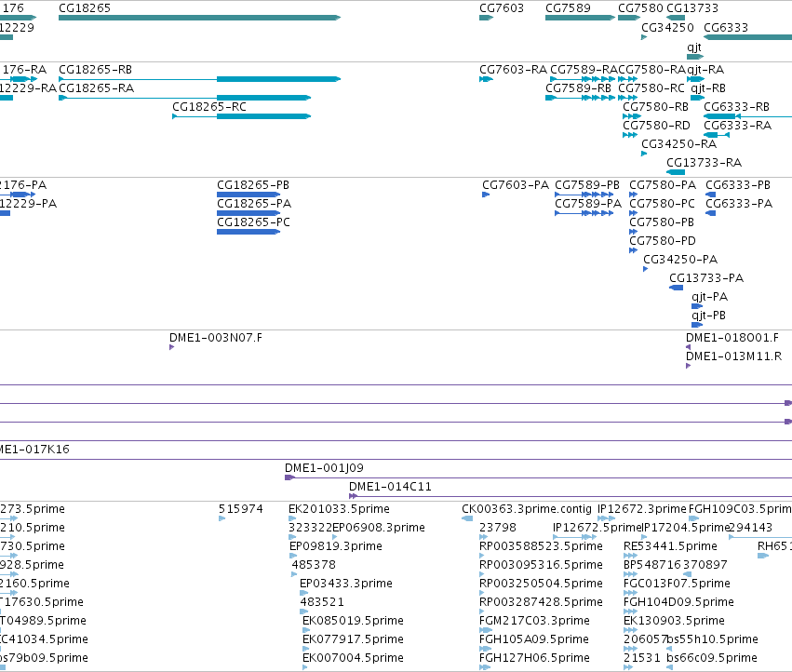The image size is (792, 672).
Task: Select the CG7580-RC transcript label
Action: click(x=651, y=88)
